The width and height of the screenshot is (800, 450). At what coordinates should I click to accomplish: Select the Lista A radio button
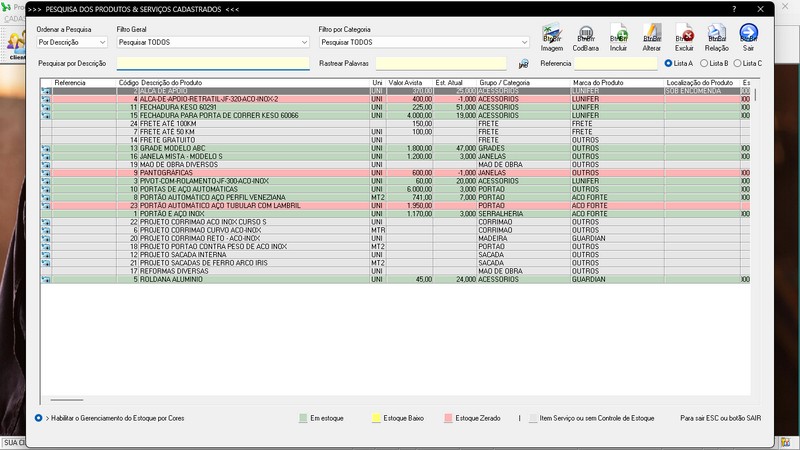click(x=668, y=63)
